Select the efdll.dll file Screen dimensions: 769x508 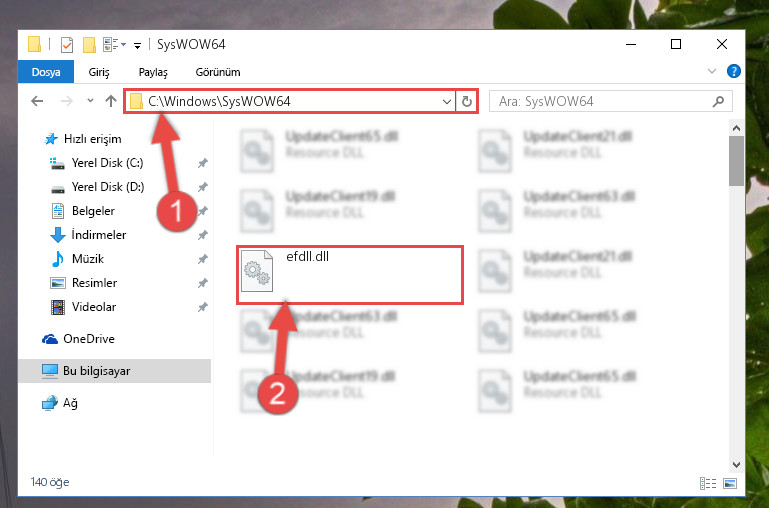pyautogui.click(x=350, y=275)
